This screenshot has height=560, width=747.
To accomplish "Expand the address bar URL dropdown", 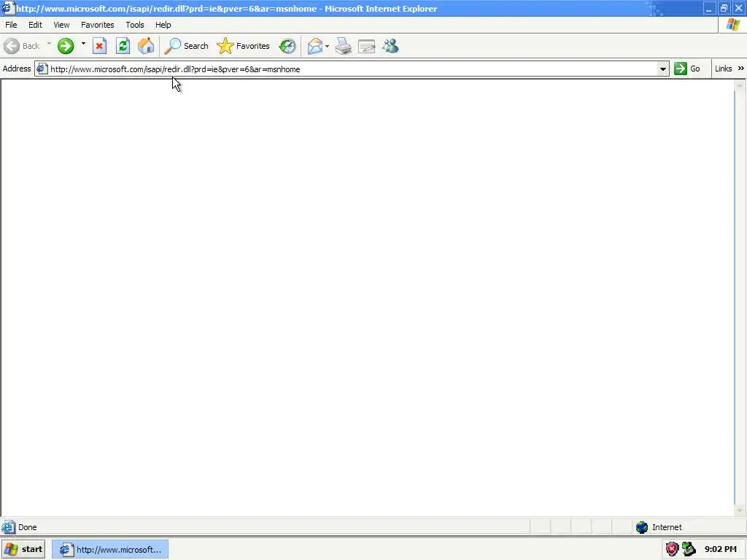I will coord(662,69).
